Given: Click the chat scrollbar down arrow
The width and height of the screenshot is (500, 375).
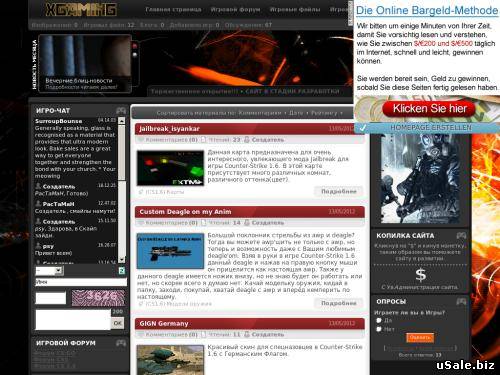Looking at the screenshot, I should [122, 259].
